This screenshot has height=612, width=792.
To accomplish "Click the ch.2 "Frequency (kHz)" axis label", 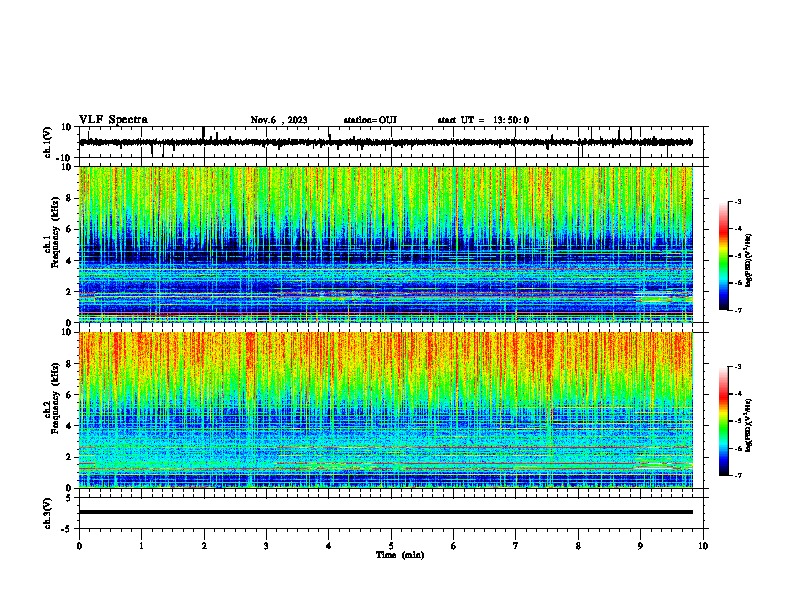I will click(x=55, y=398).
